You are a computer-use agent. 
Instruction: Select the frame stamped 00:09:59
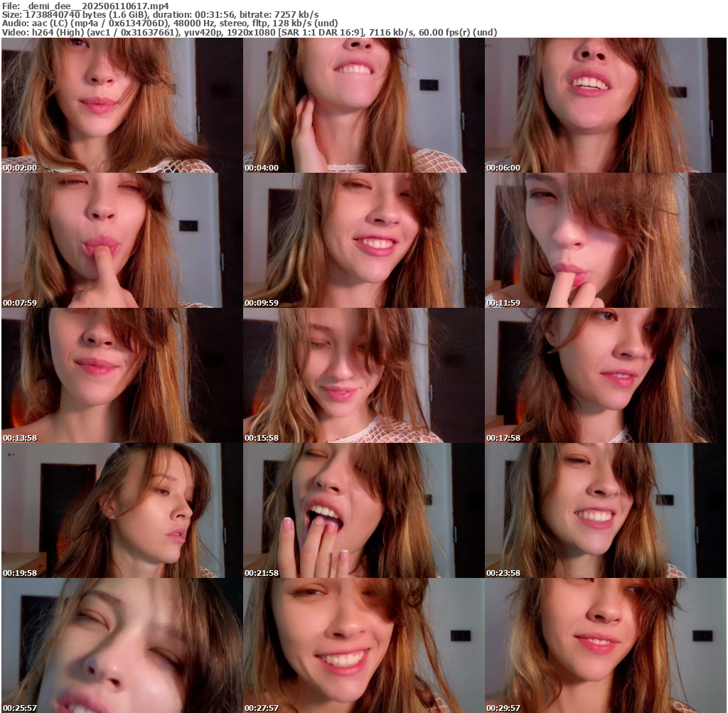[x=363, y=240]
